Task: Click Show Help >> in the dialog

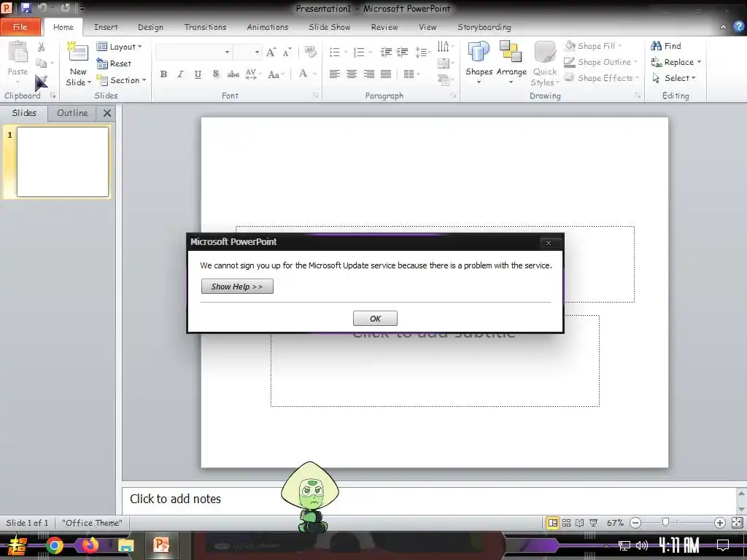Action: point(237,287)
